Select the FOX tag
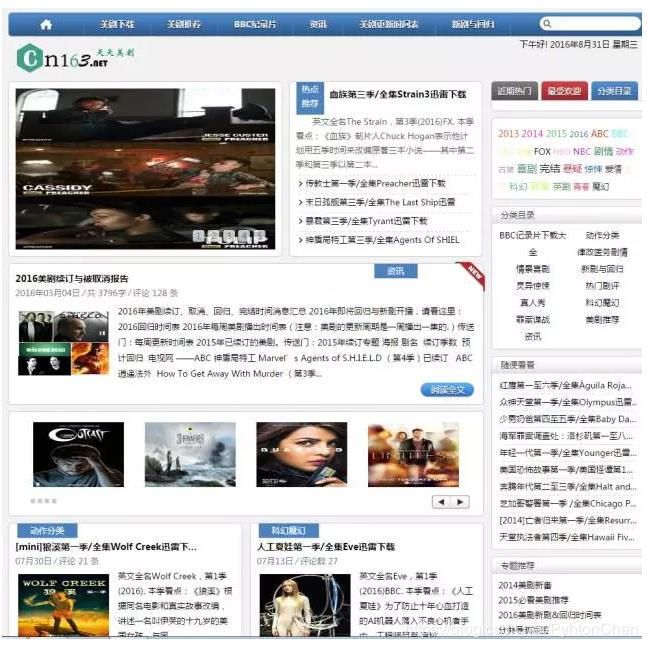647x648 pixels. pyautogui.click(x=542, y=152)
